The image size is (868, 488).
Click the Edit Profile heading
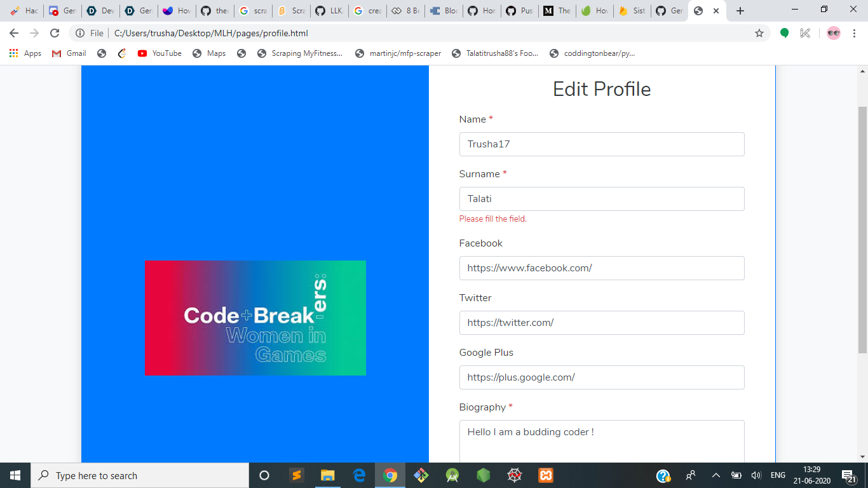[x=602, y=89]
